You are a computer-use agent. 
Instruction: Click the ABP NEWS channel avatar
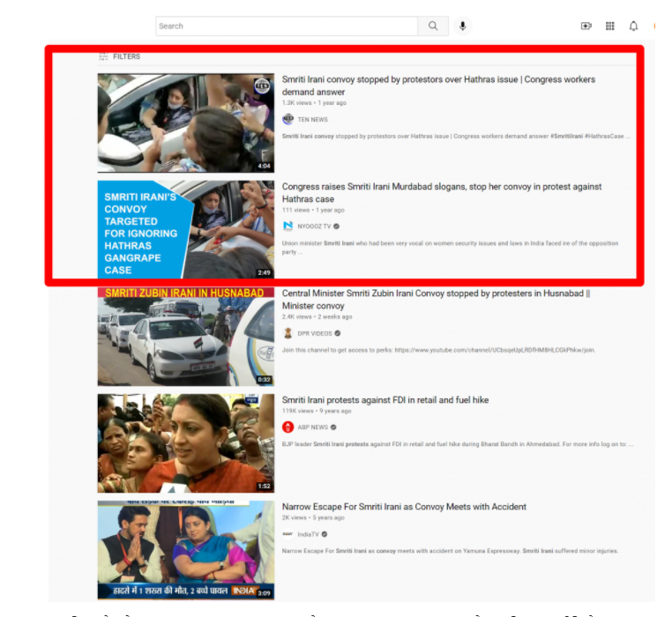point(287,427)
